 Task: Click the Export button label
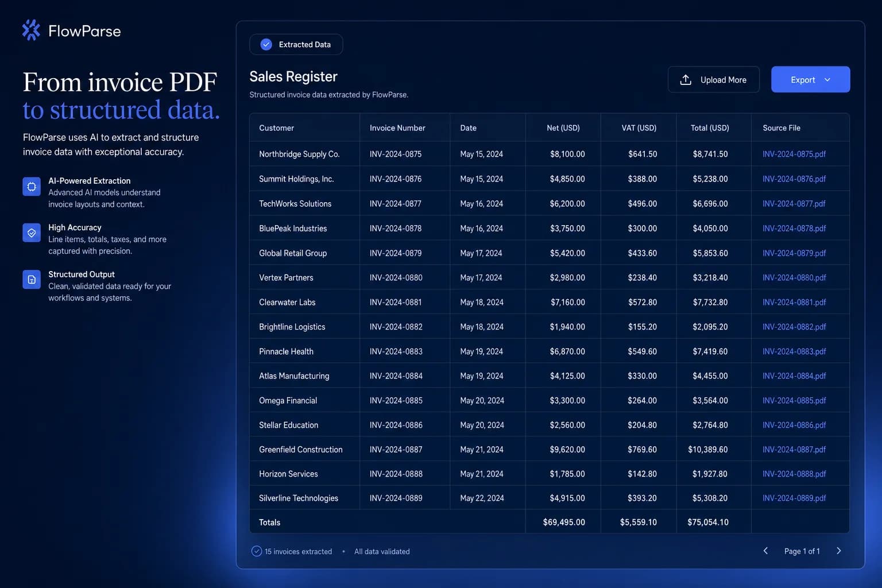(x=803, y=80)
